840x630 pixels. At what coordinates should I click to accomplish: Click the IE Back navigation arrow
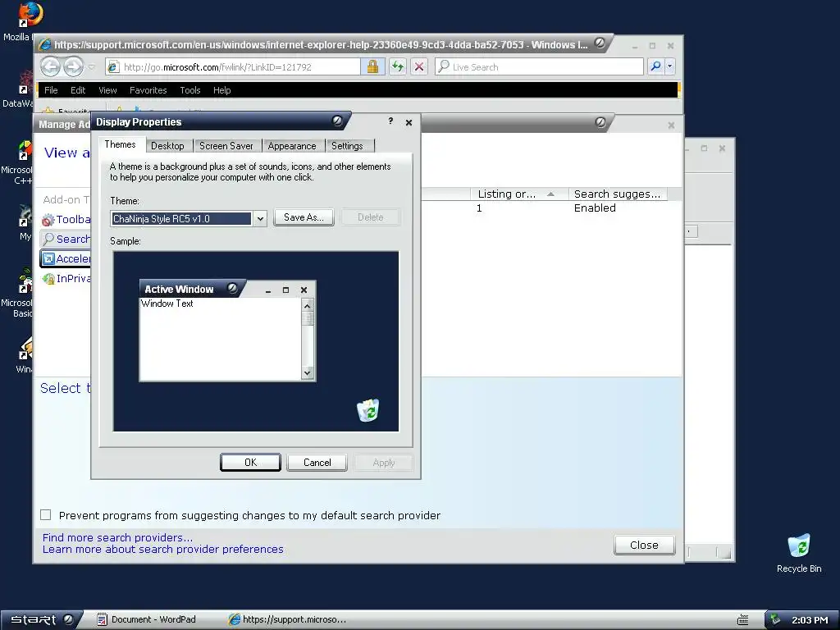50,67
